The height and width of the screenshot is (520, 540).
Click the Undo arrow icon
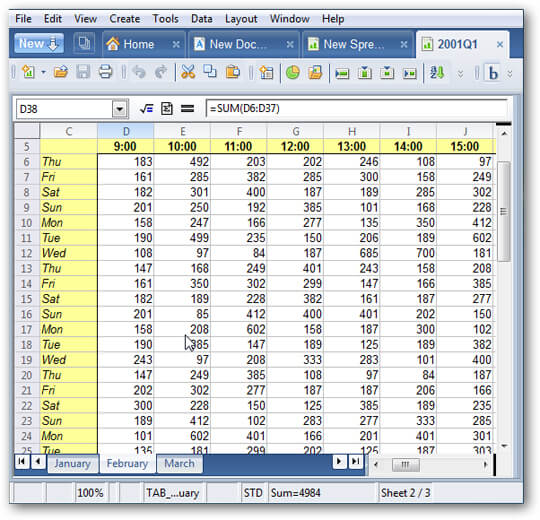[x=139, y=72]
